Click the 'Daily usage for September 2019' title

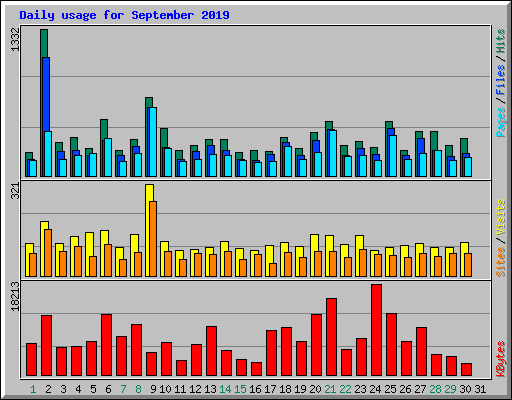tap(124, 15)
